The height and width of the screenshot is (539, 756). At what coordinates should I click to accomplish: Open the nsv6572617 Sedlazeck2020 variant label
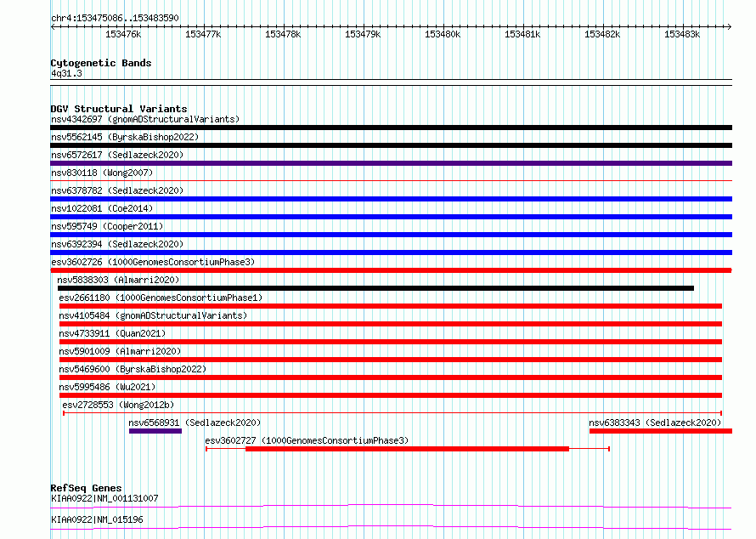[x=117, y=155]
